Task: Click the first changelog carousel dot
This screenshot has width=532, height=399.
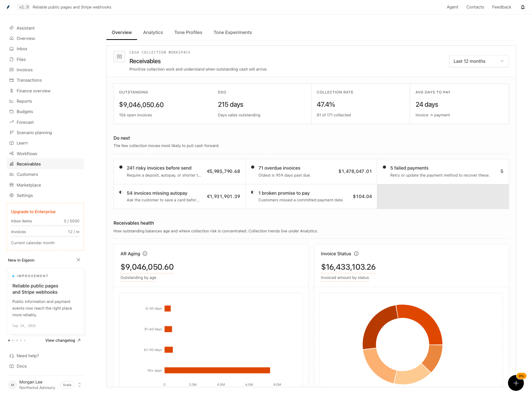Action: point(9,340)
